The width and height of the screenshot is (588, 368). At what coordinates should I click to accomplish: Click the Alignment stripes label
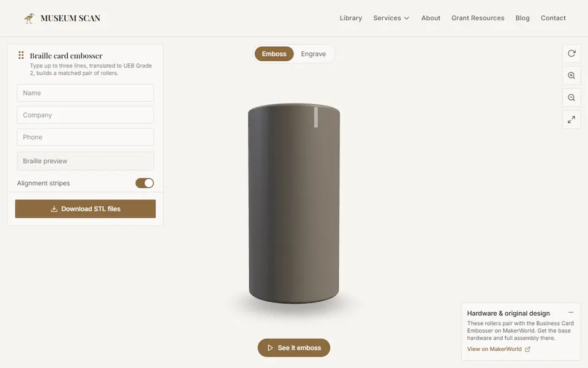tap(43, 183)
